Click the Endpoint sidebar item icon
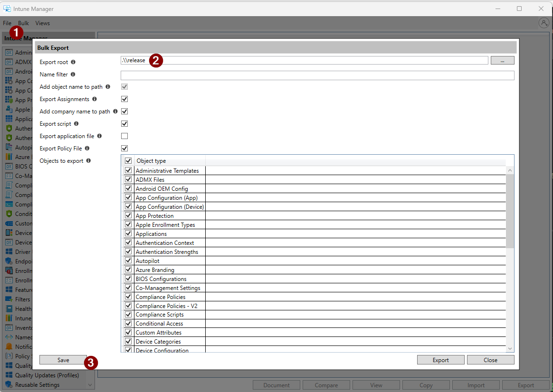Viewport: 553px width, 392px height. coord(9,261)
